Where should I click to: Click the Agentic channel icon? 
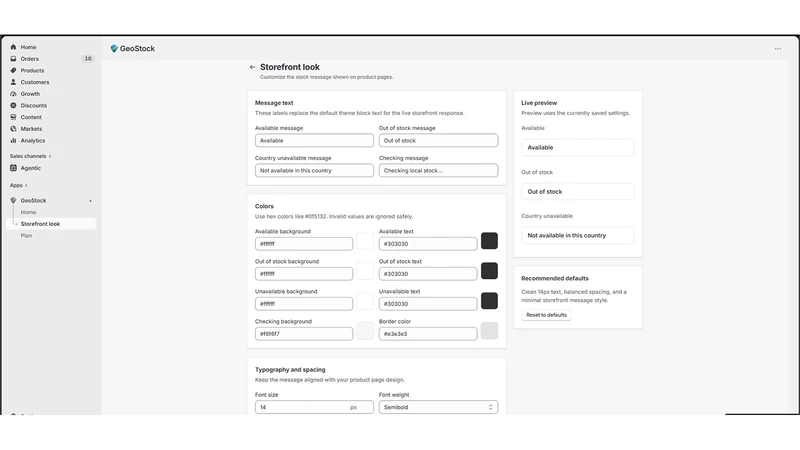click(x=13, y=168)
